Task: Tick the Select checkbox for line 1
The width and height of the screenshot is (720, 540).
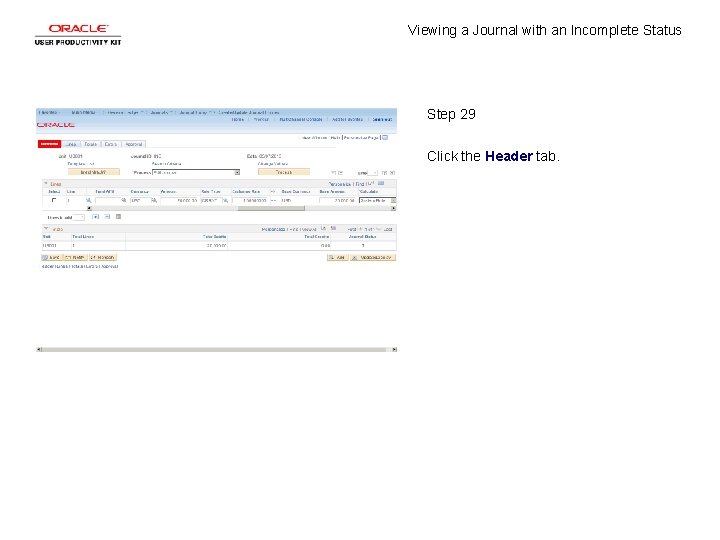Action: (54, 200)
